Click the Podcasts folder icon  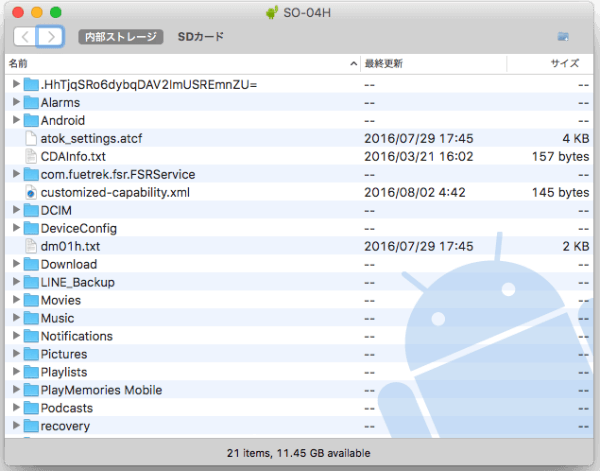click(x=31, y=408)
